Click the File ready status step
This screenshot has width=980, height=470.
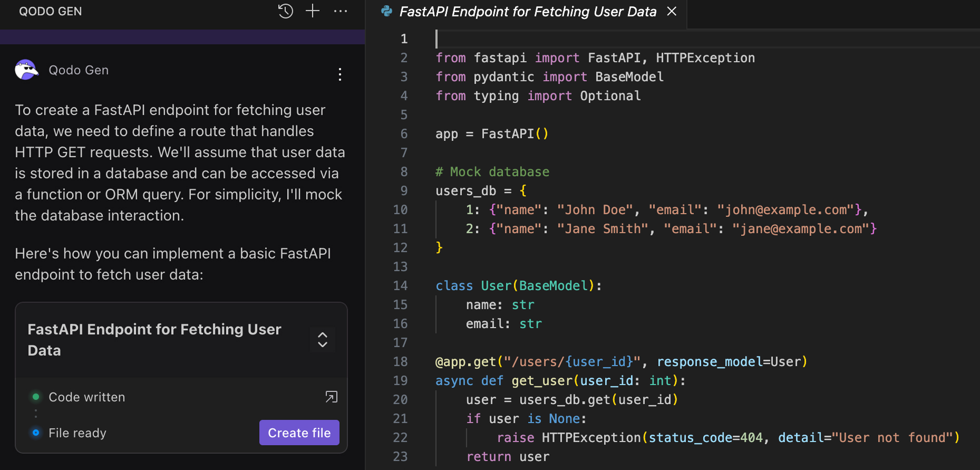[x=77, y=433]
